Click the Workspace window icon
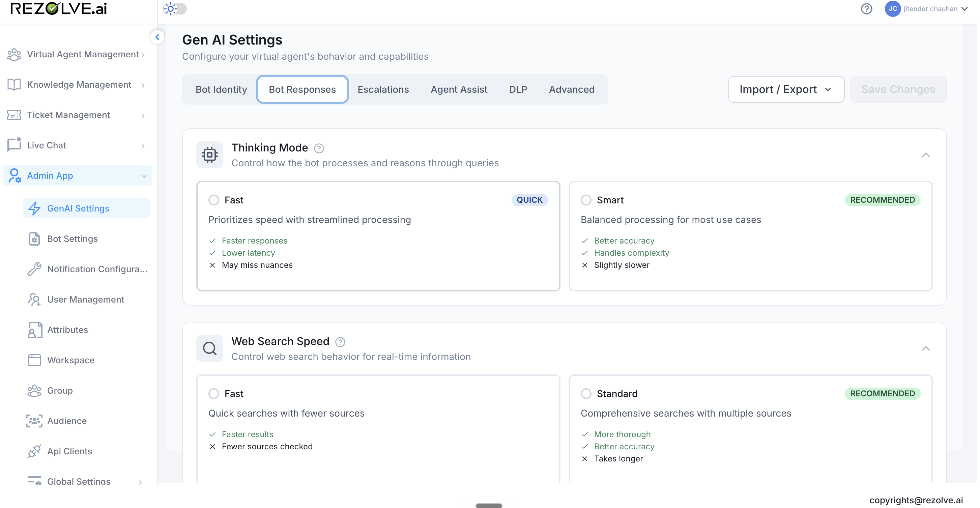Viewport: 980px width, 508px height. click(34, 360)
